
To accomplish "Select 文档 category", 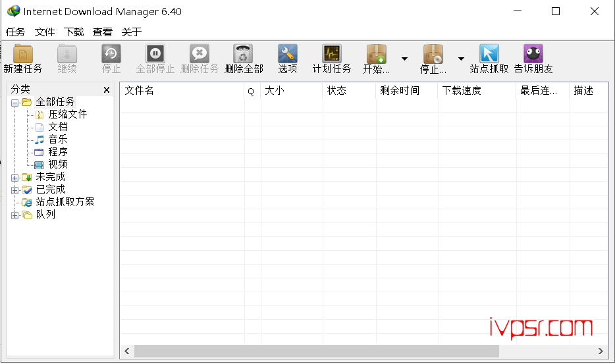I will pos(58,127).
